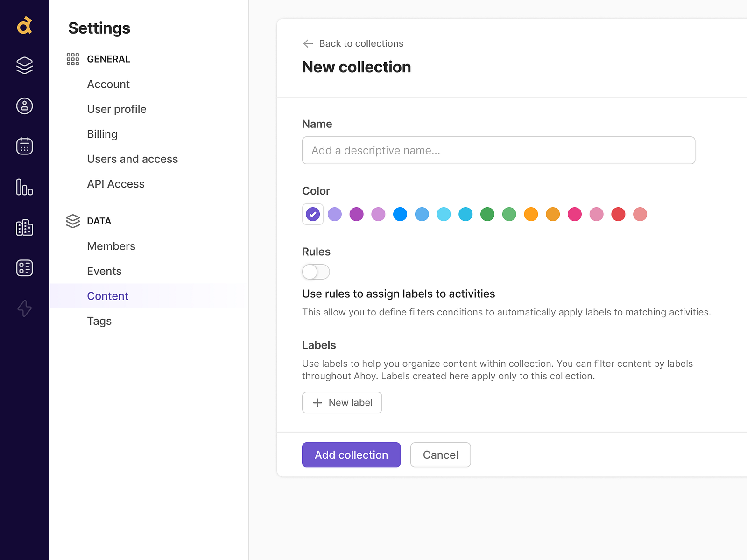Create a label with New label button
The width and height of the screenshot is (747, 560).
[x=342, y=402]
